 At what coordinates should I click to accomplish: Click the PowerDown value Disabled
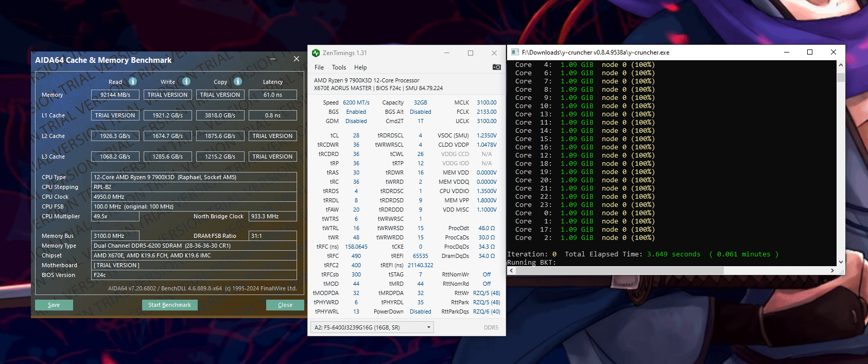point(421,311)
